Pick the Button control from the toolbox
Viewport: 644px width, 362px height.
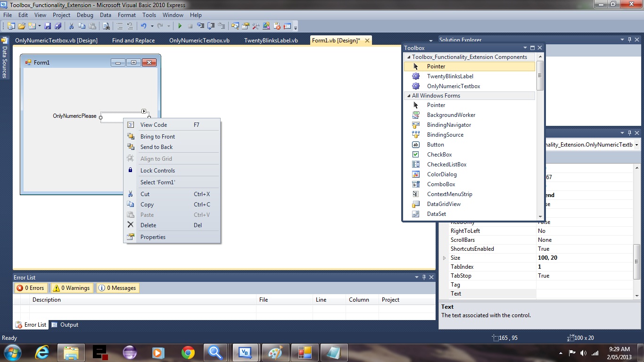pos(435,145)
